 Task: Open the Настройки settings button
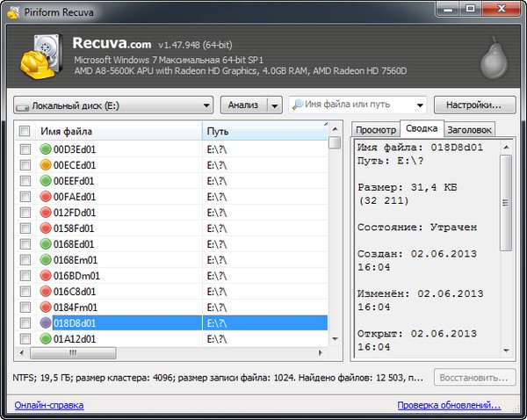coord(473,105)
